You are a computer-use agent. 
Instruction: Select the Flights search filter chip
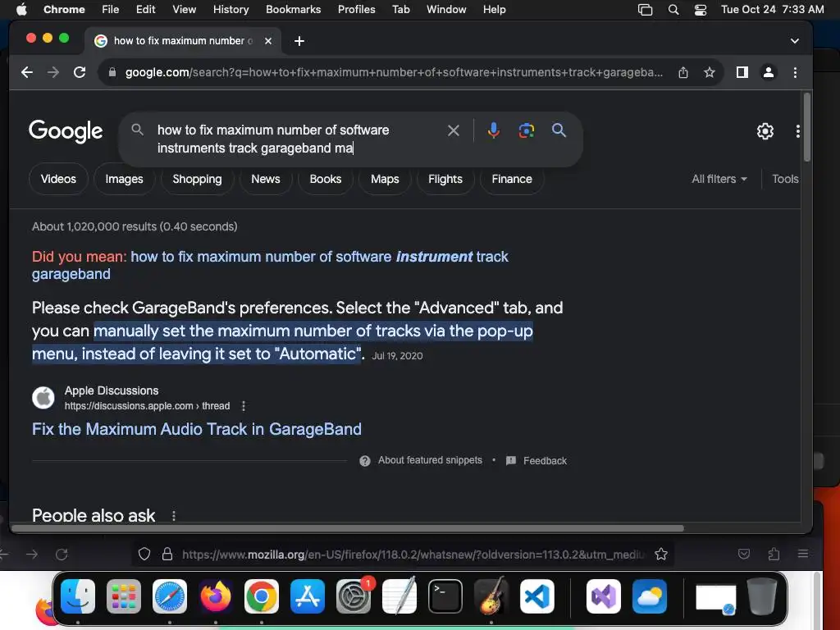tap(445, 179)
